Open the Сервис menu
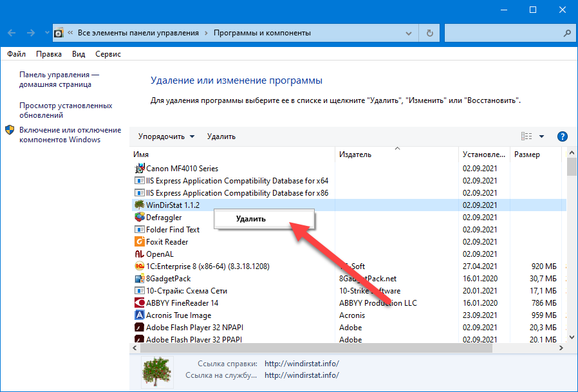 coord(108,54)
